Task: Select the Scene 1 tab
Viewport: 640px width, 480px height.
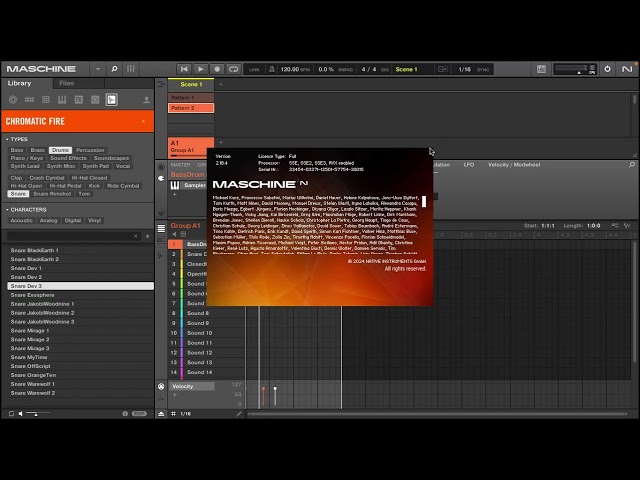Action: (x=191, y=84)
